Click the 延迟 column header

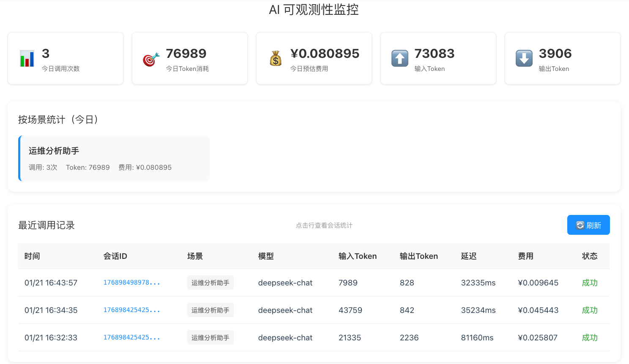pos(468,256)
